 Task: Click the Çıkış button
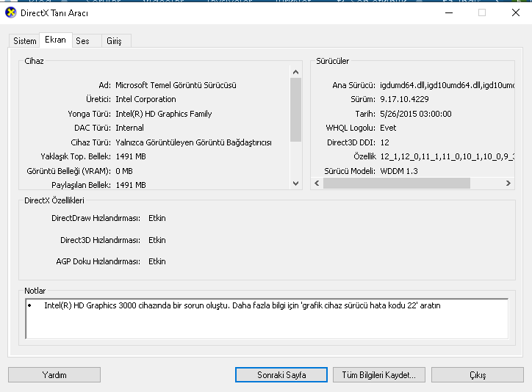478,375
